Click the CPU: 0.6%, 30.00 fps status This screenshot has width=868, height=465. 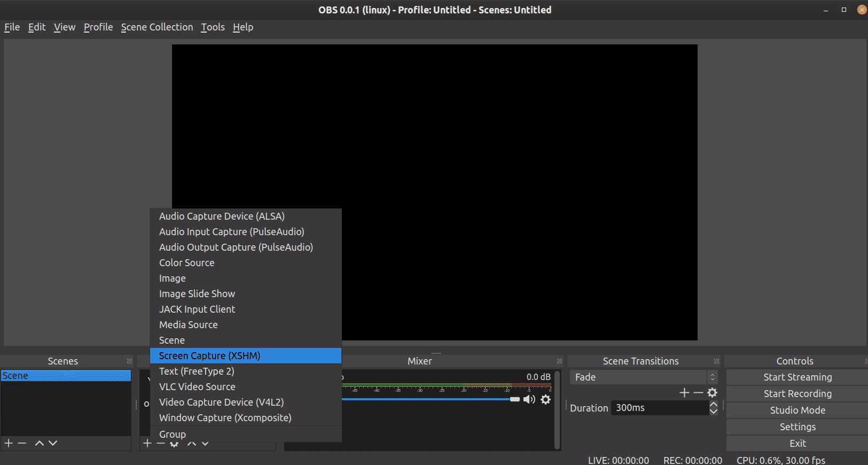pyautogui.click(x=781, y=460)
